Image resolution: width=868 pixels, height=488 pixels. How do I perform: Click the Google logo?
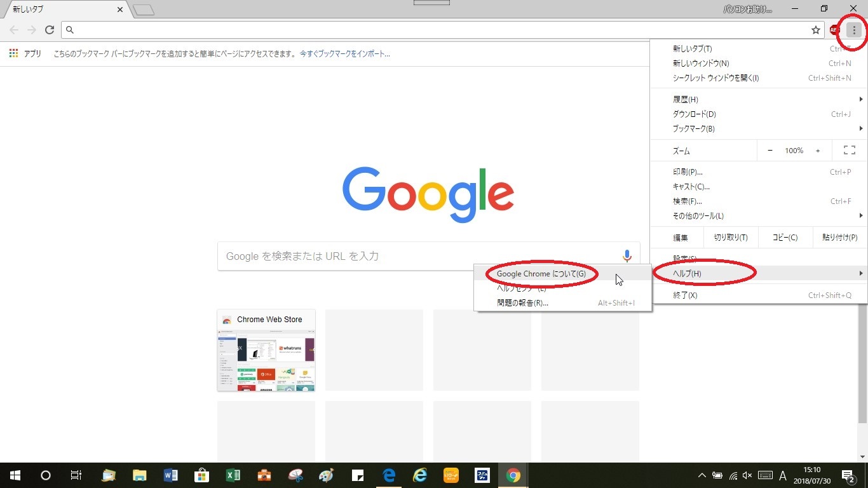click(x=428, y=195)
